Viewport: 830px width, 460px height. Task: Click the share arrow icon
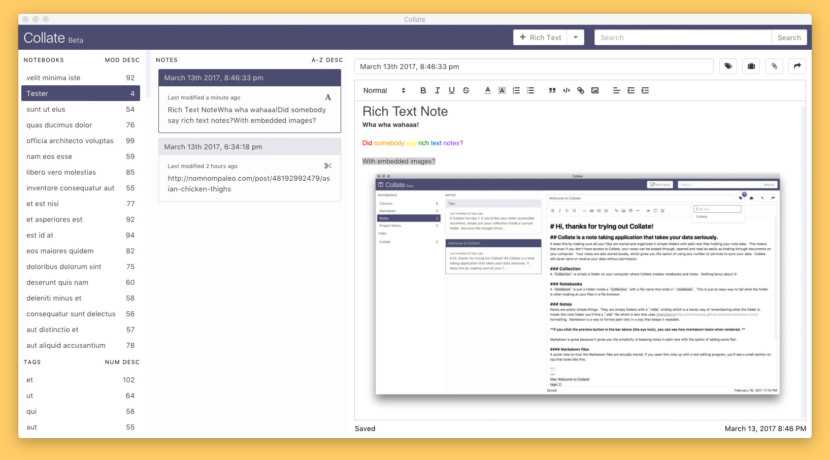(797, 67)
